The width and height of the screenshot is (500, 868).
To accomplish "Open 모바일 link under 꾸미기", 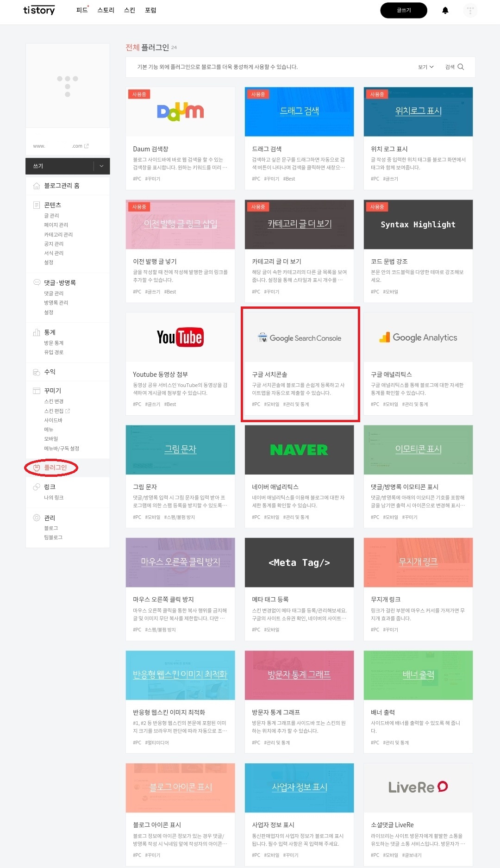I will coord(51,439).
